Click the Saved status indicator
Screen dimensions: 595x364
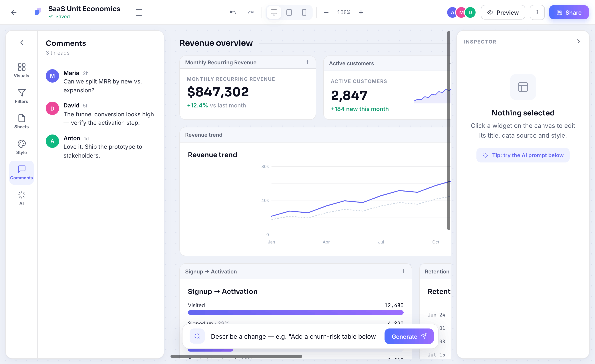click(59, 16)
